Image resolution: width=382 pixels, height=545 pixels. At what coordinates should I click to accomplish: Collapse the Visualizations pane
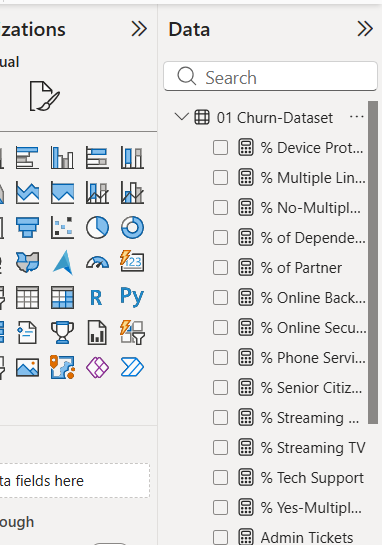click(x=139, y=29)
